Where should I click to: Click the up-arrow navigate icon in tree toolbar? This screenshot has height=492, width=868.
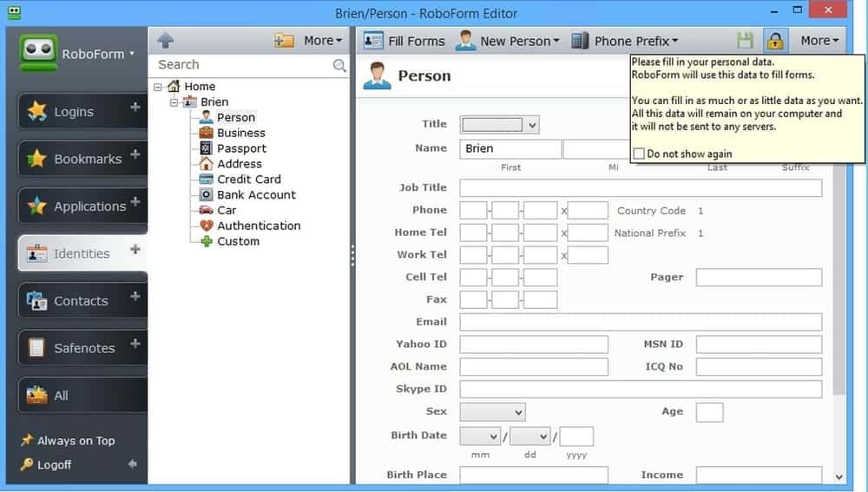pos(165,41)
